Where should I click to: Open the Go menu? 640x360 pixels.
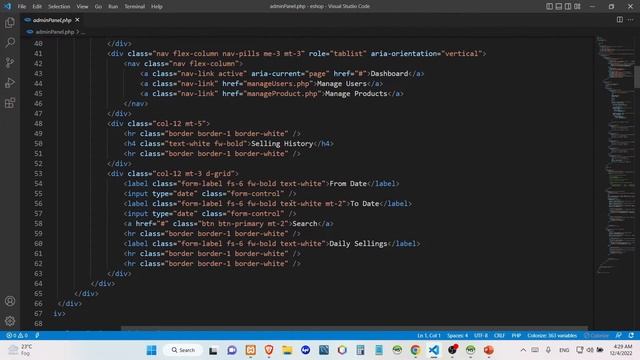[x=98, y=6]
